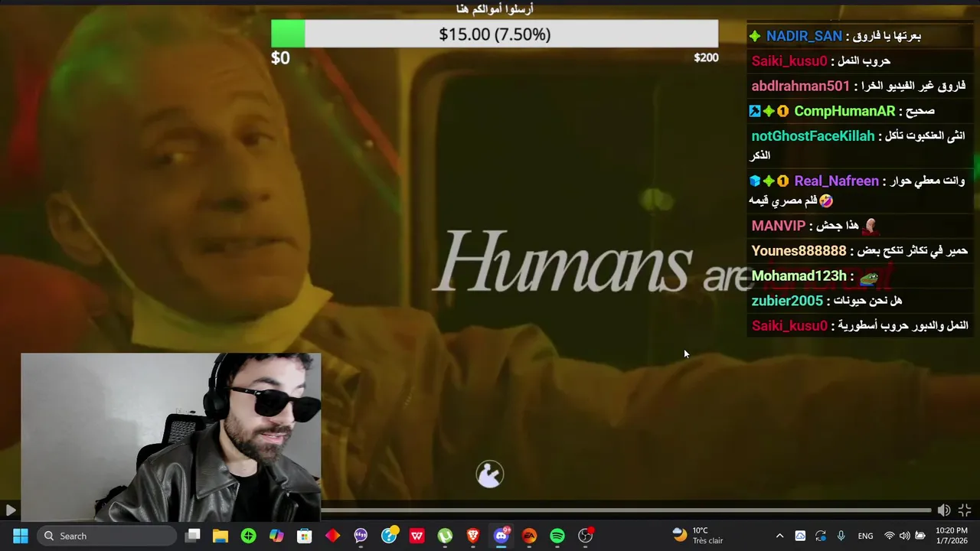Click the streamer webcam overlay

pos(171,437)
